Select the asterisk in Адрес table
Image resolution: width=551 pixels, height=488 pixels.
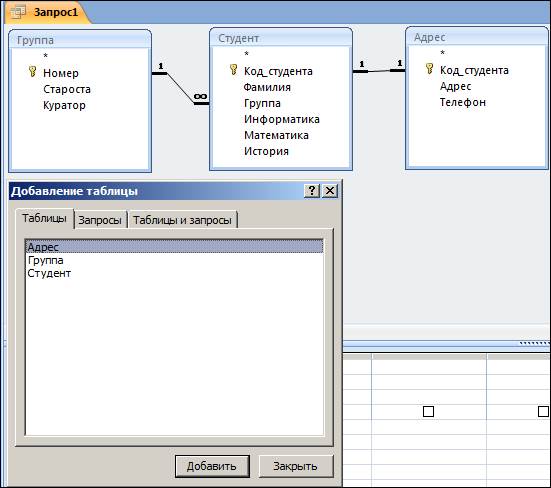pos(442,53)
